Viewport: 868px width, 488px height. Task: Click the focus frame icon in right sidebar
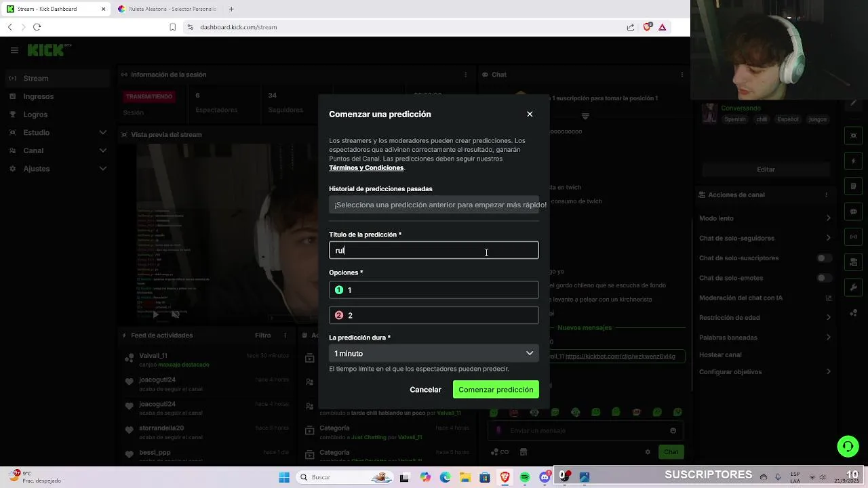coord(854,136)
